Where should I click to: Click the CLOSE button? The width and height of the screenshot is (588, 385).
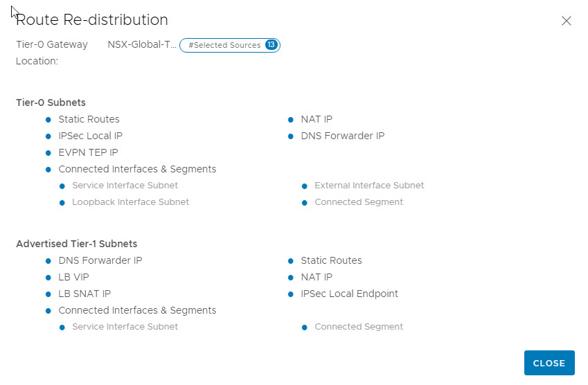click(x=549, y=363)
